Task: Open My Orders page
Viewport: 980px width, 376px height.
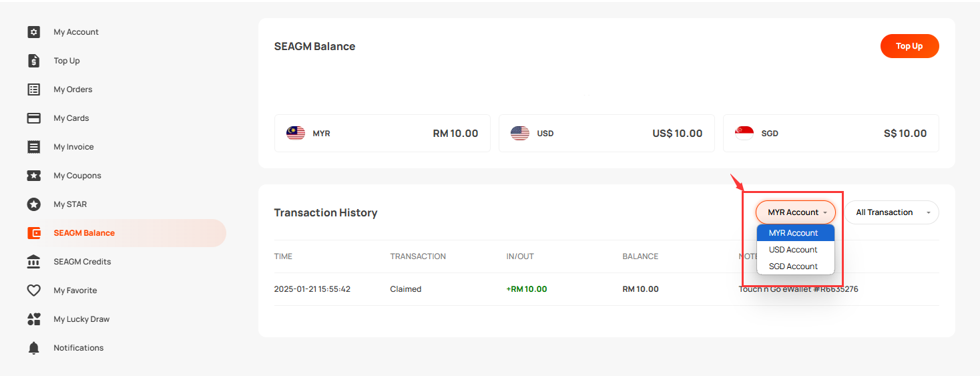Action: pyautogui.click(x=73, y=89)
